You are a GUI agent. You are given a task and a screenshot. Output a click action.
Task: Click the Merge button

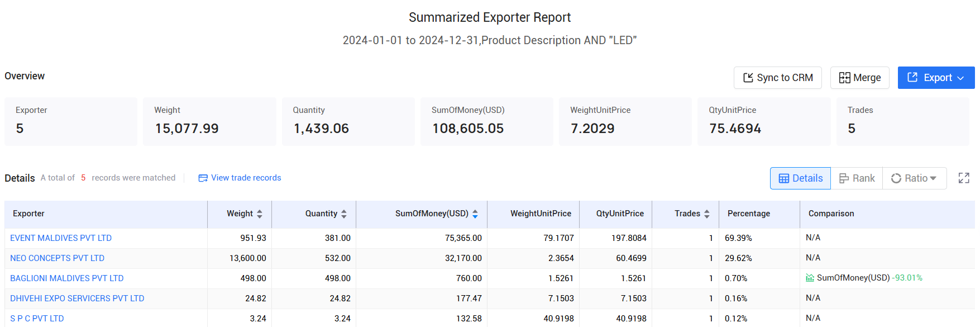coord(859,78)
